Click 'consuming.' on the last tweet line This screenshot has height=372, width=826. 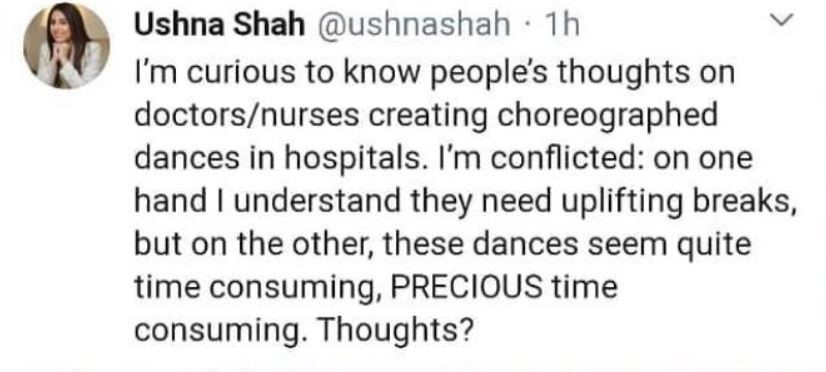click(221, 331)
